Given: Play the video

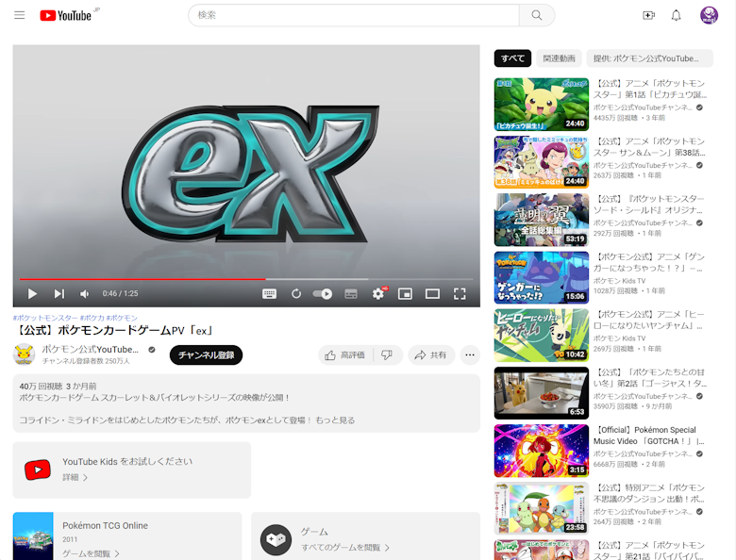Looking at the screenshot, I should [x=32, y=294].
